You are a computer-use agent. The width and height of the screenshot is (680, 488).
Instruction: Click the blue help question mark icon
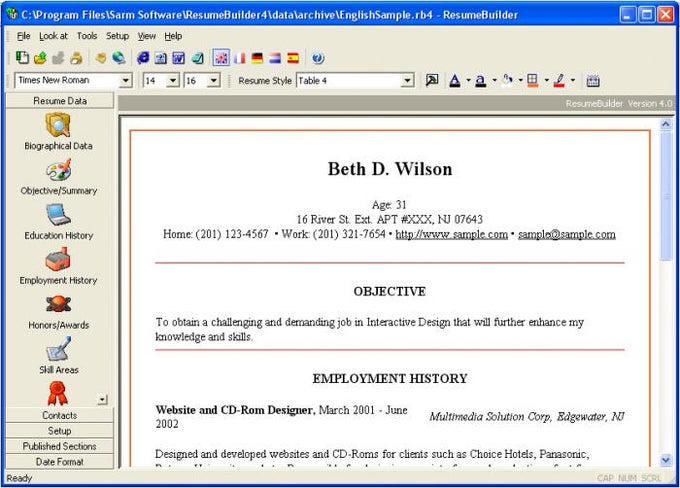click(x=318, y=58)
